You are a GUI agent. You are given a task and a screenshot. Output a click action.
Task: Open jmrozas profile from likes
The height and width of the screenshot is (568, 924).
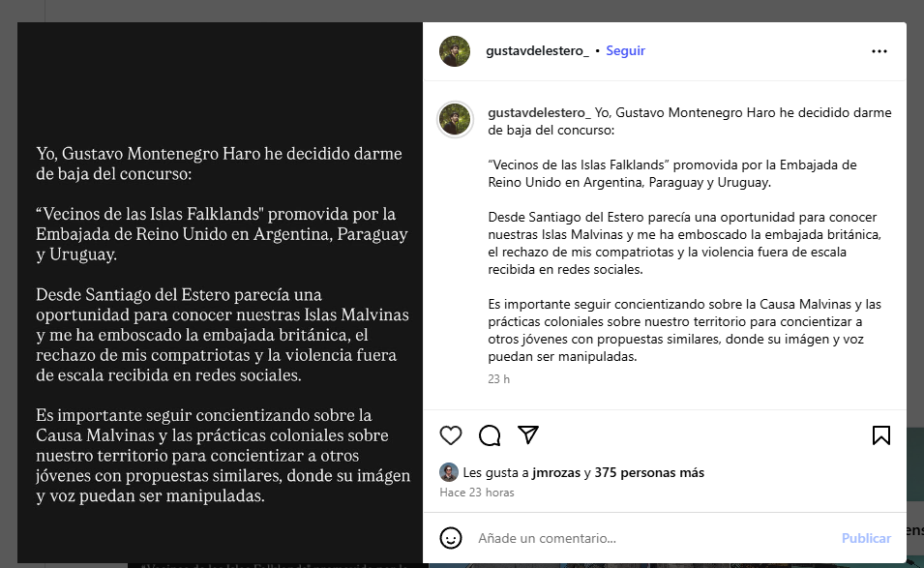[x=555, y=472]
